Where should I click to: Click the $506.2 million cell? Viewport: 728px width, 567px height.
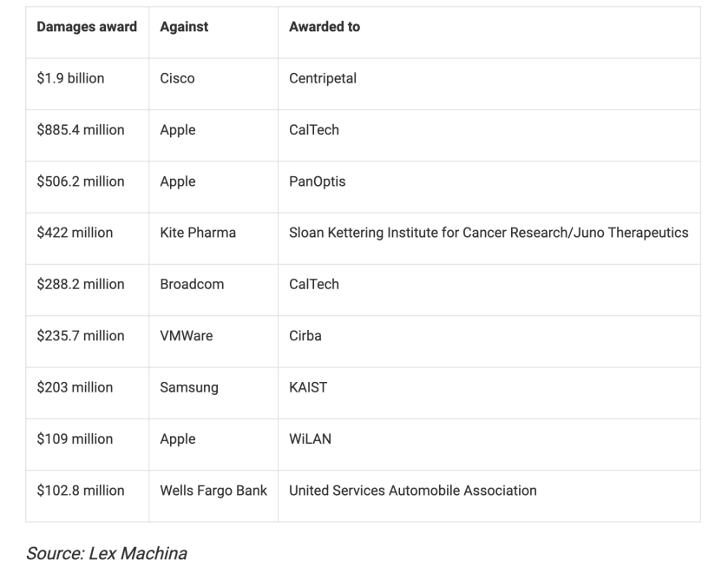pos(81,181)
